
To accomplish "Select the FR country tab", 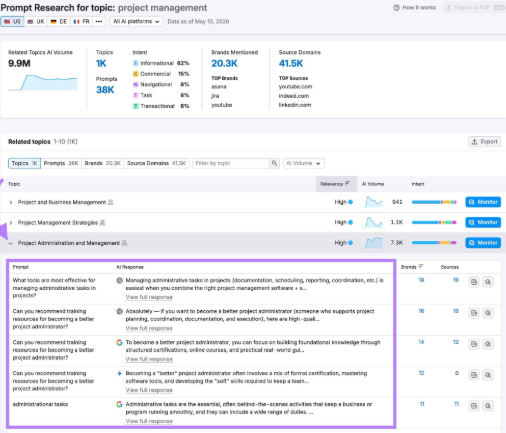I will [81, 21].
